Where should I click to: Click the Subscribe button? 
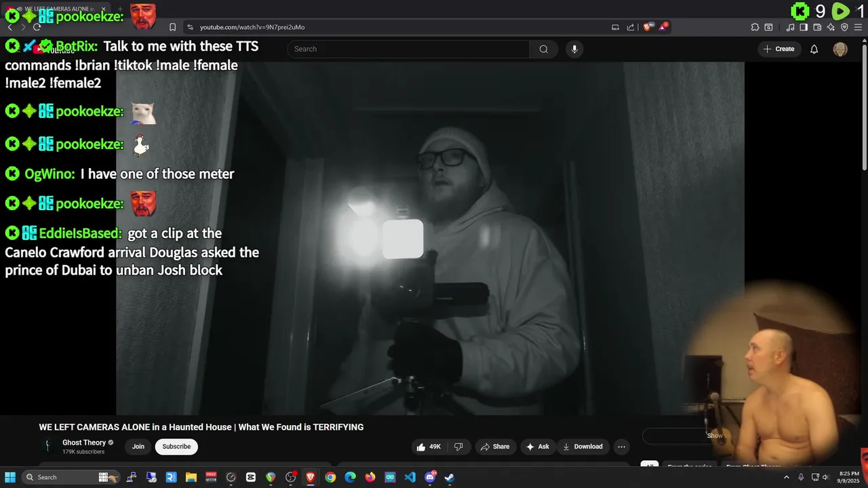176,446
